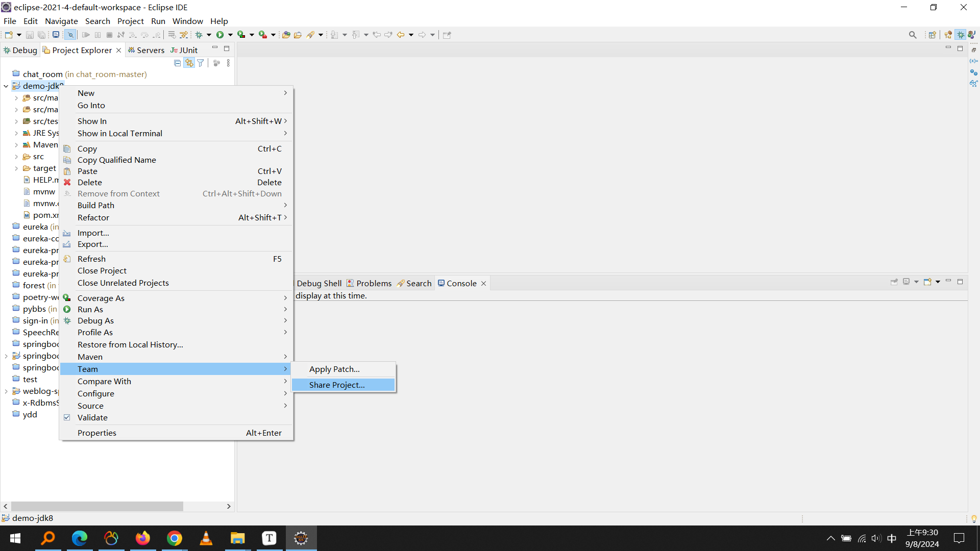Click the Suspend debug icon

(x=97, y=35)
